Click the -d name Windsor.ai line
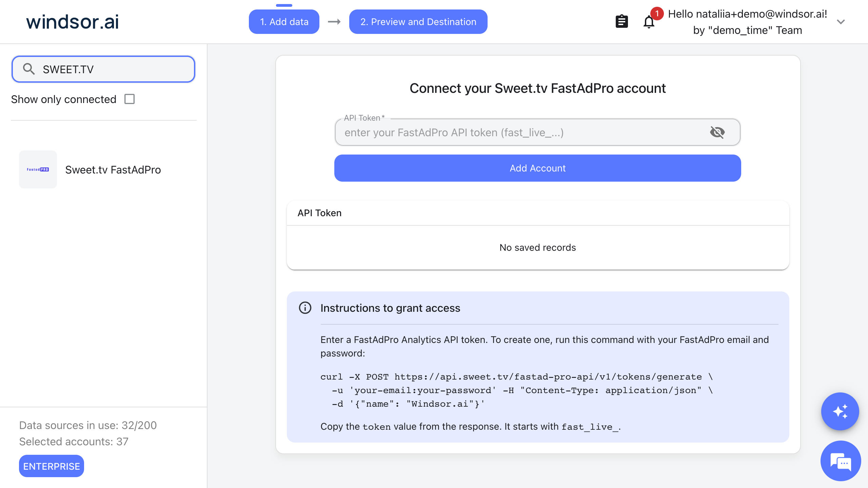The height and width of the screenshot is (488, 868). coord(408,404)
